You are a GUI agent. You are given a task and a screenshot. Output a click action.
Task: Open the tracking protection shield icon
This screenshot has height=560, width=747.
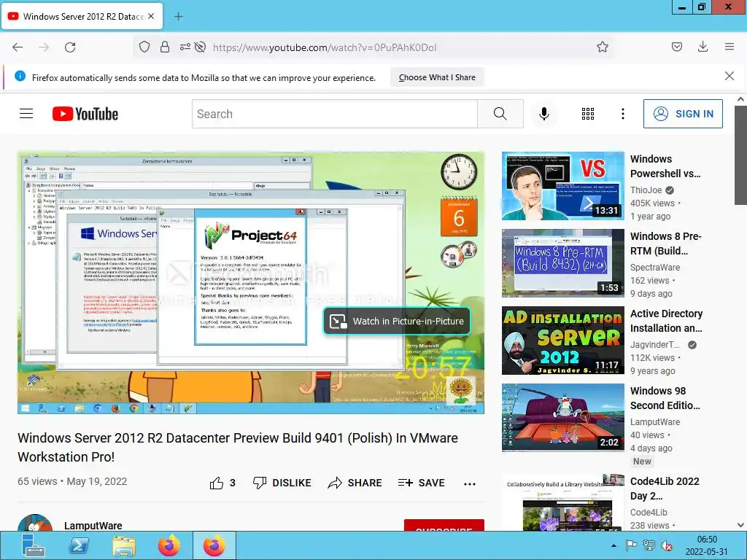tap(144, 47)
